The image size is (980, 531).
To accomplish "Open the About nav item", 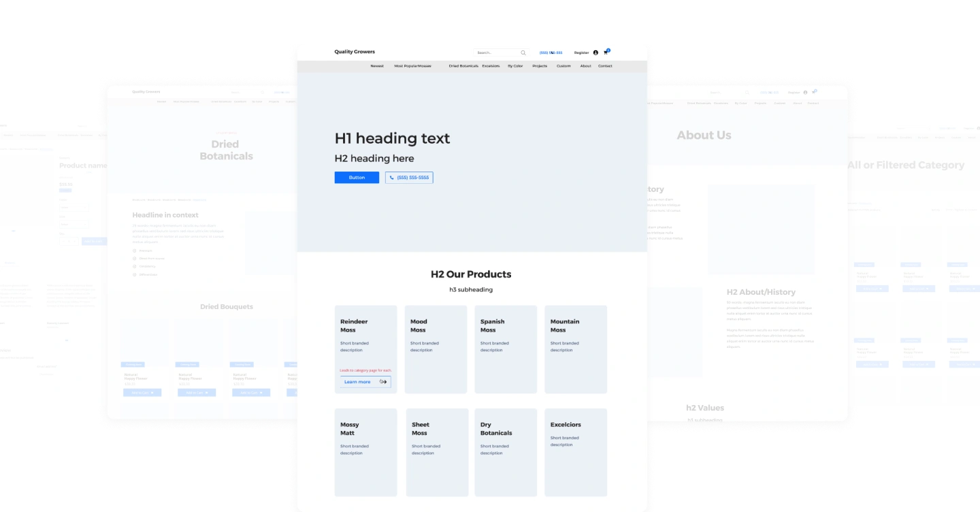I will point(585,66).
